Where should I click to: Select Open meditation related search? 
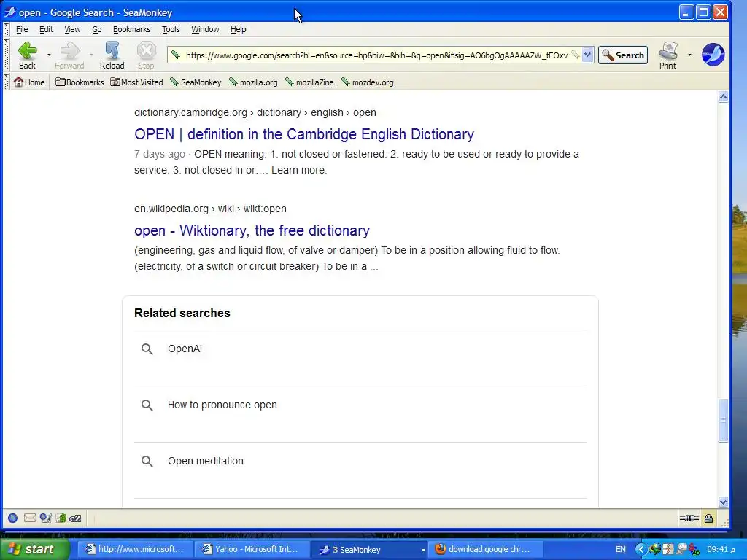point(205,461)
